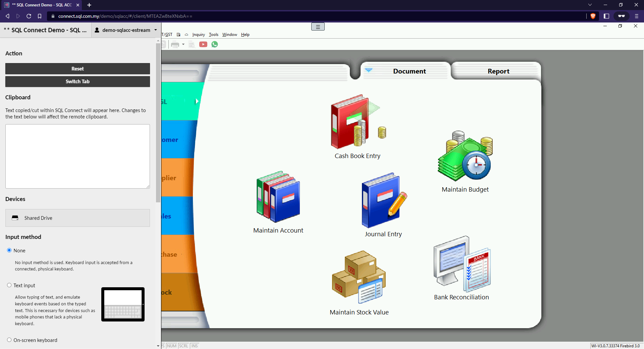Open the WhatsApp contact icon
644x349 pixels.
point(215,44)
